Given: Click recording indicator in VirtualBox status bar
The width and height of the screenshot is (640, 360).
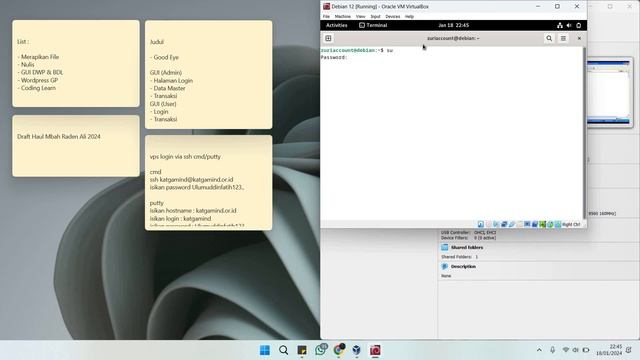Looking at the screenshot, I should (x=535, y=224).
